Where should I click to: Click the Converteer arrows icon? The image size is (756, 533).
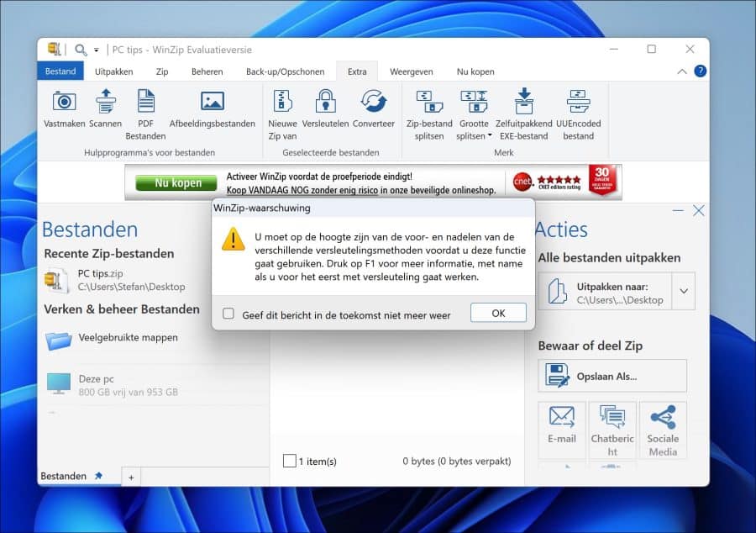374,101
